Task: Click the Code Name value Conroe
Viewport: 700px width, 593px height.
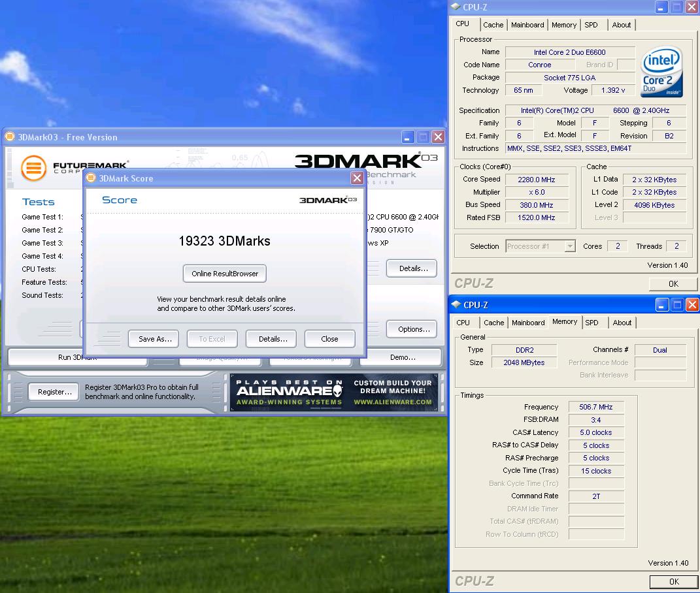Action: click(540, 65)
